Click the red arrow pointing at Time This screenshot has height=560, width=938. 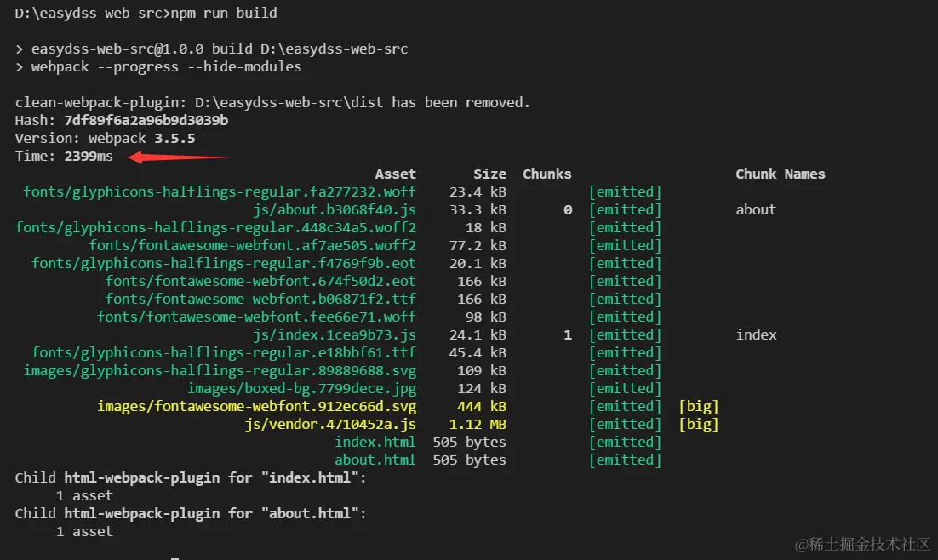[x=180, y=157]
